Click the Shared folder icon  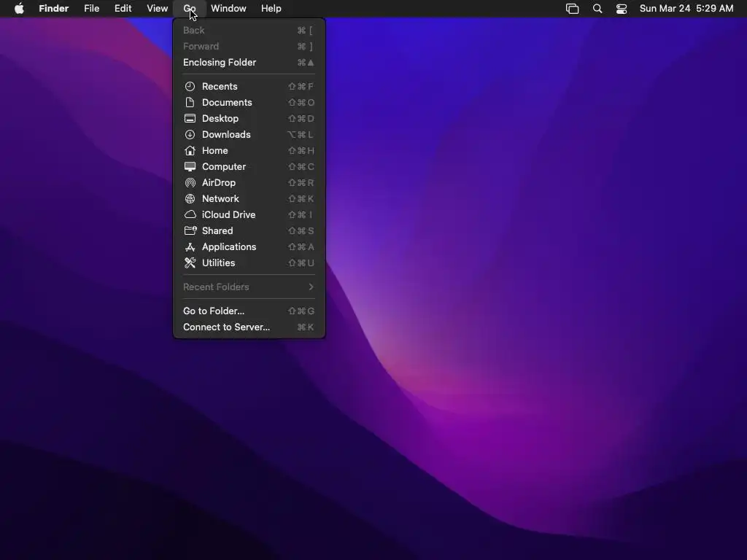point(190,231)
